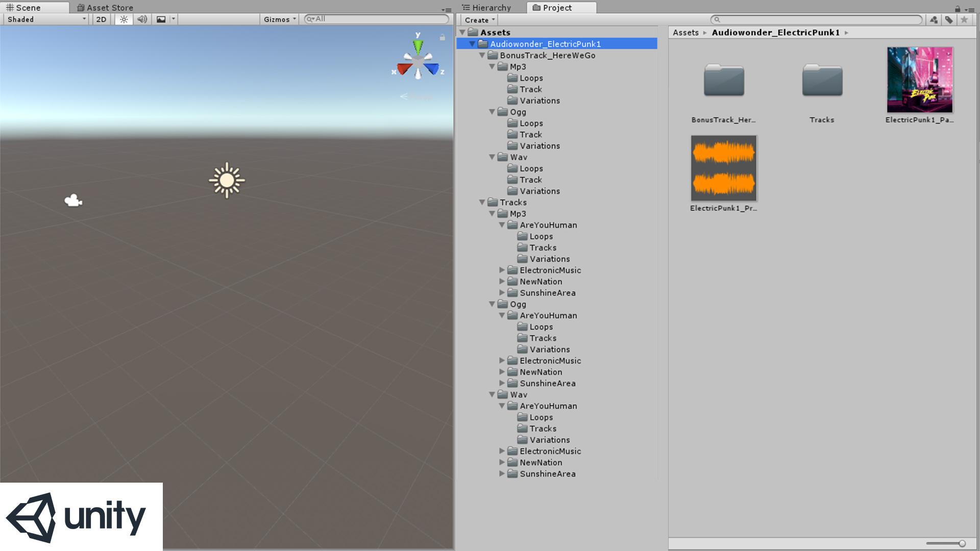Select Variations folder under BonusTrack Ogg
Screen dimensions: 980x551
point(540,146)
